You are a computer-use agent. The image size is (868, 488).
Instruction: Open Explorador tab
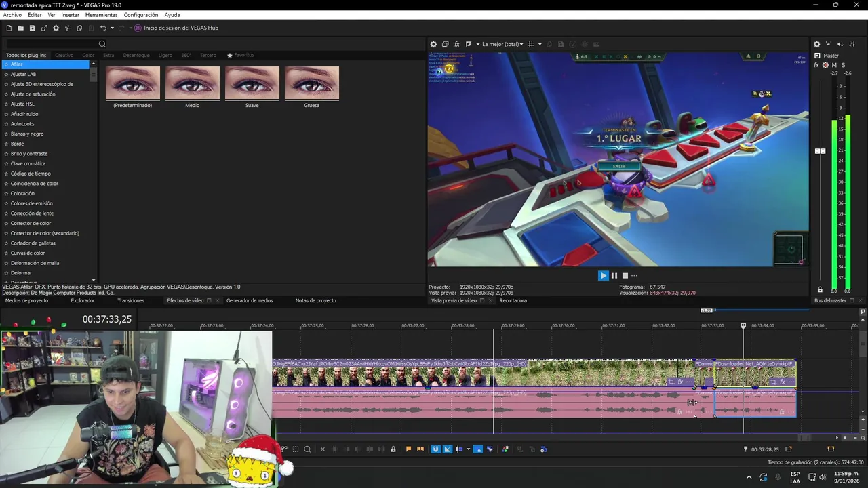coord(83,300)
